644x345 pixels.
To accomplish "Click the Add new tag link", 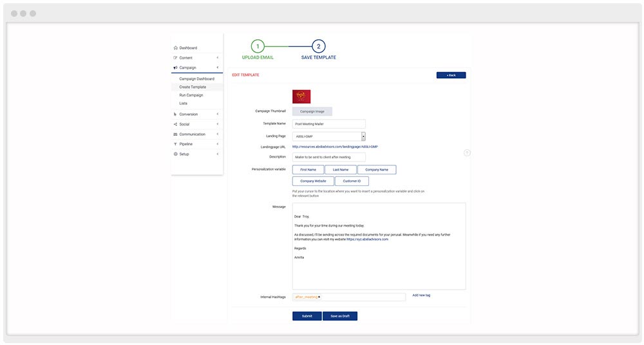I will pyautogui.click(x=421, y=295).
